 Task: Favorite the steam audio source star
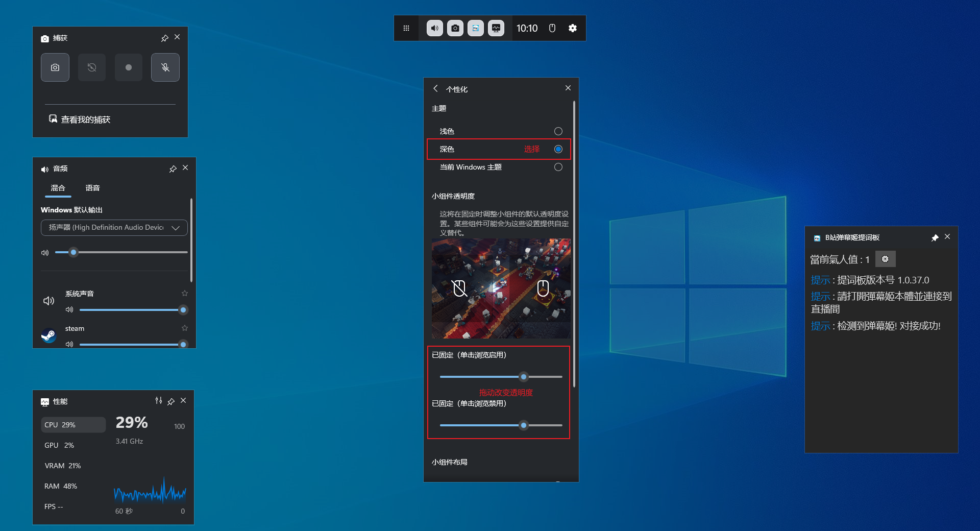click(x=185, y=328)
